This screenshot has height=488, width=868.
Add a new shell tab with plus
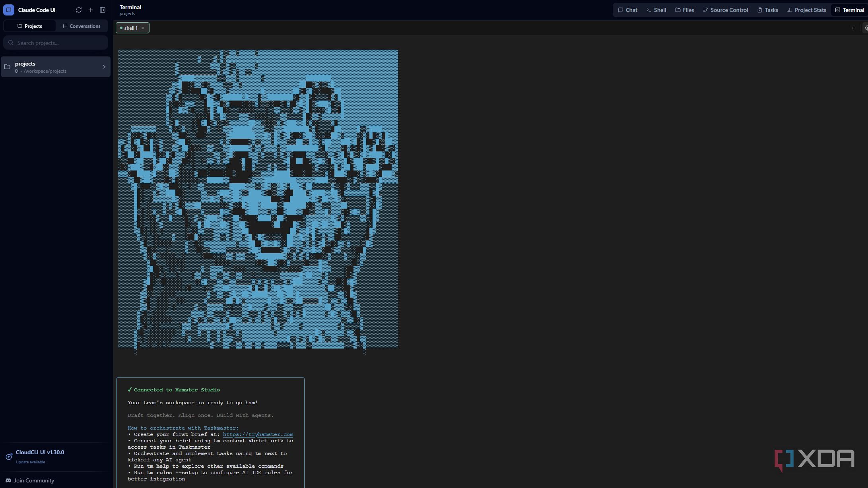[x=853, y=28]
